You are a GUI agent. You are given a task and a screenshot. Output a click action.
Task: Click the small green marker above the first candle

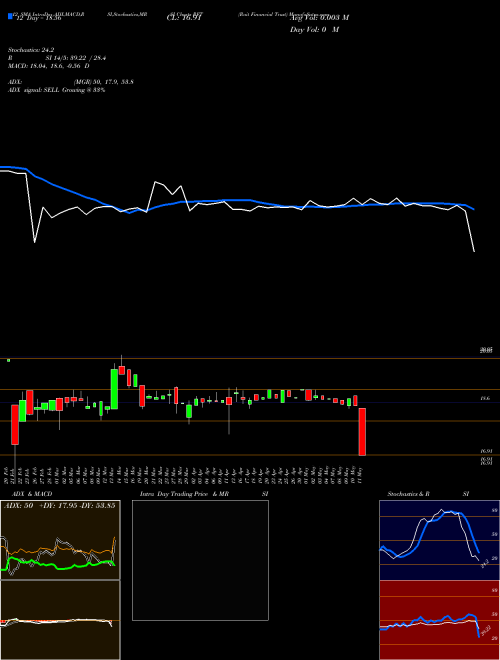coord(8,360)
